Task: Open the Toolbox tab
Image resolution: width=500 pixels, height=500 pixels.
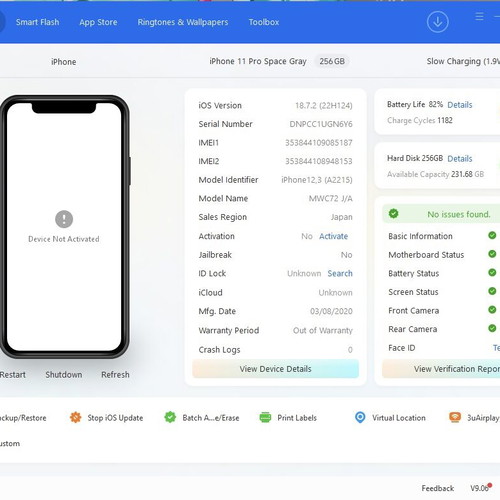Action: click(264, 22)
